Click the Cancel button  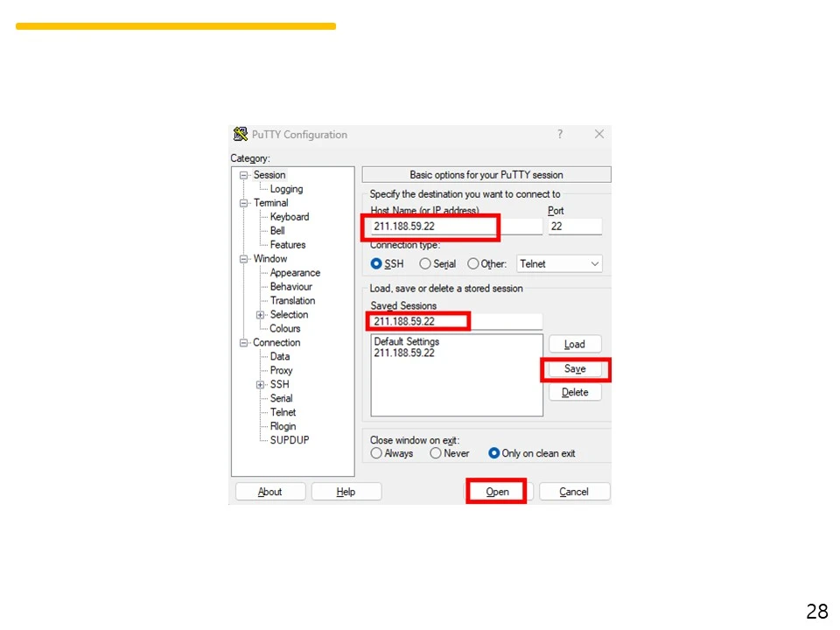574,491
